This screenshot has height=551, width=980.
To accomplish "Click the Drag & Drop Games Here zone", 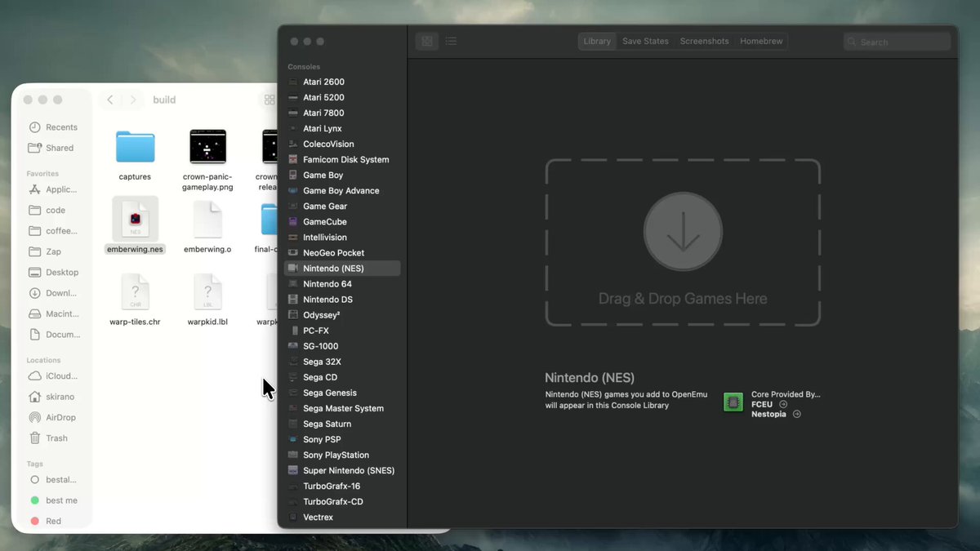I will (683, 242).
